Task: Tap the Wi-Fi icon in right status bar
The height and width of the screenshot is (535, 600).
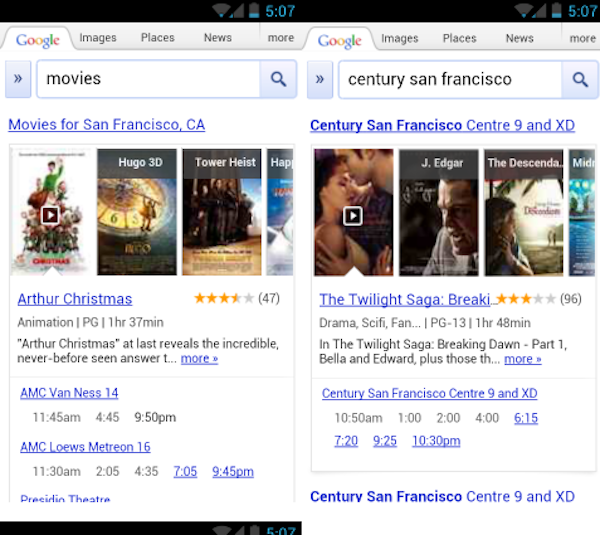Action: click(524, 10)
